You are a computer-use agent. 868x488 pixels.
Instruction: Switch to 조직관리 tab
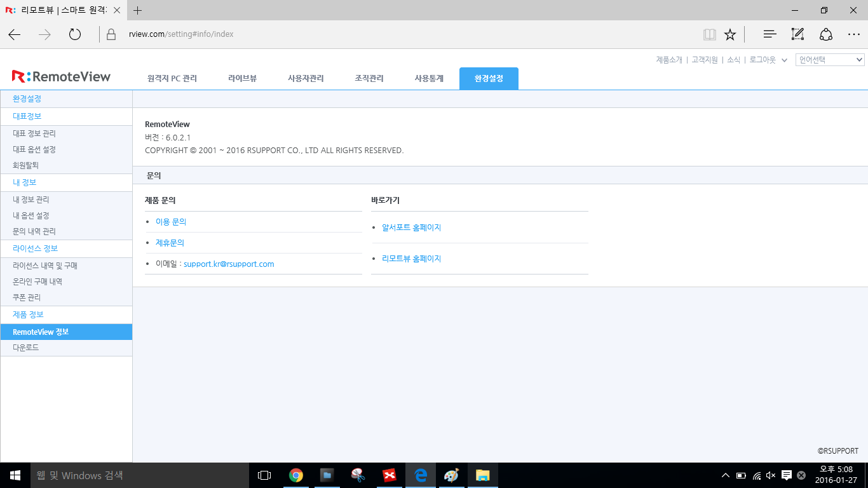(x=369, y=79)
